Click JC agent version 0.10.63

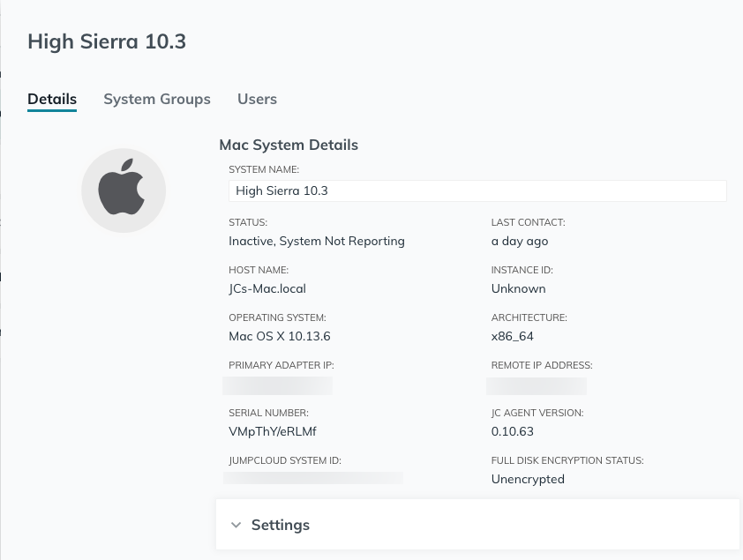[512, 431]
